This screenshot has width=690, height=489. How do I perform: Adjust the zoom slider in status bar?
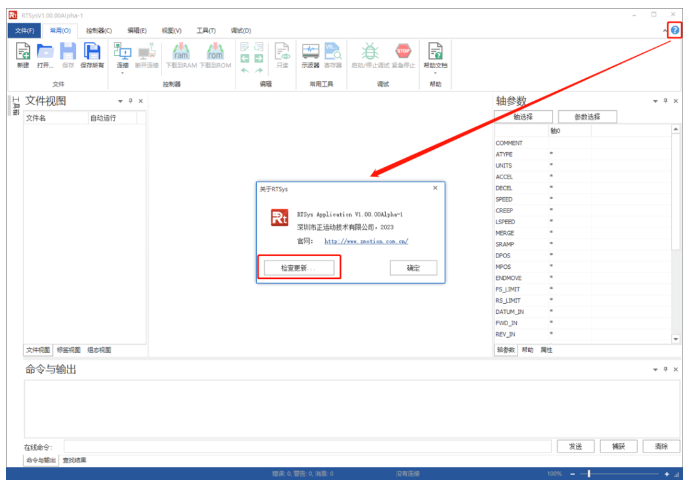590,473
